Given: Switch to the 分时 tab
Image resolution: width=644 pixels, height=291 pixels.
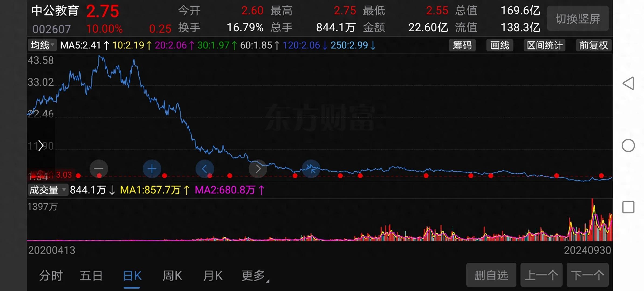Looking at the screenshot, I should [x=51, y=276].
